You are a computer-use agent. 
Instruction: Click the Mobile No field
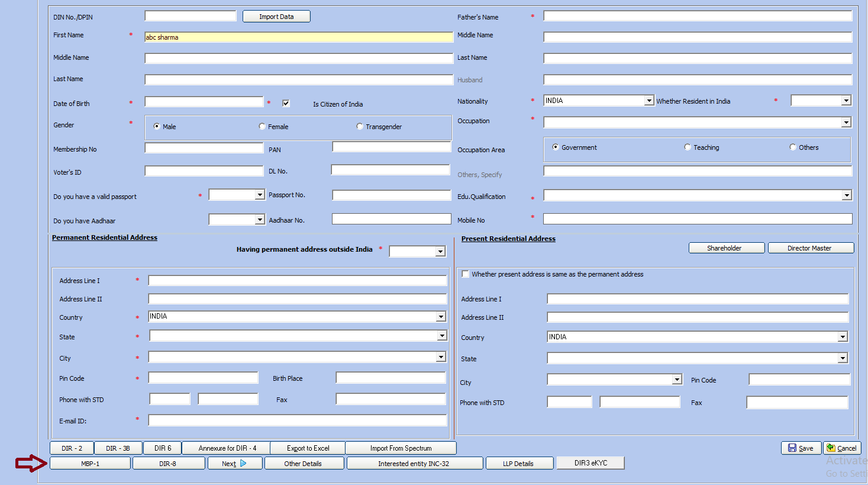pyautogui.click(x=698, y=219)
